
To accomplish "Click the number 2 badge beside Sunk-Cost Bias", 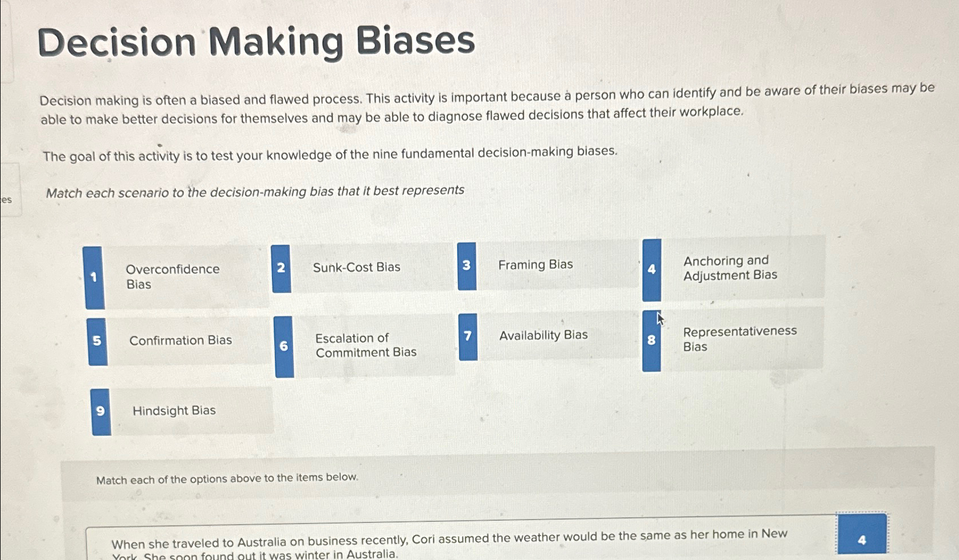I will click(280, 267).
